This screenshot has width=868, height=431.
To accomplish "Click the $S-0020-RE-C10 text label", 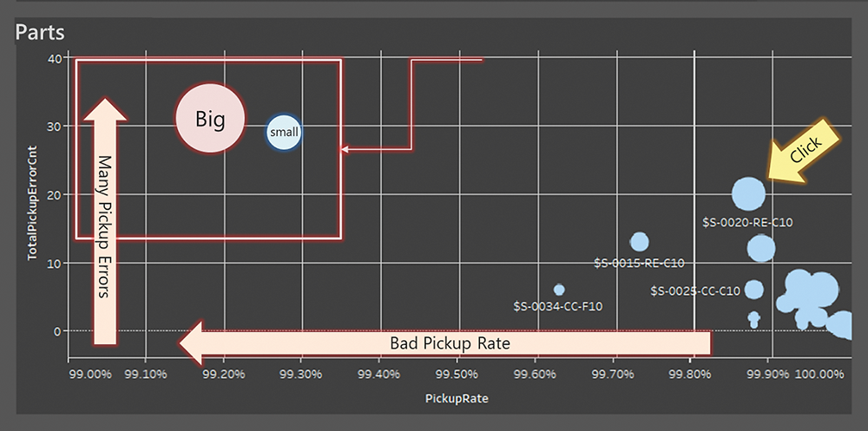I will pyautogui.click(x=747, y=222).
